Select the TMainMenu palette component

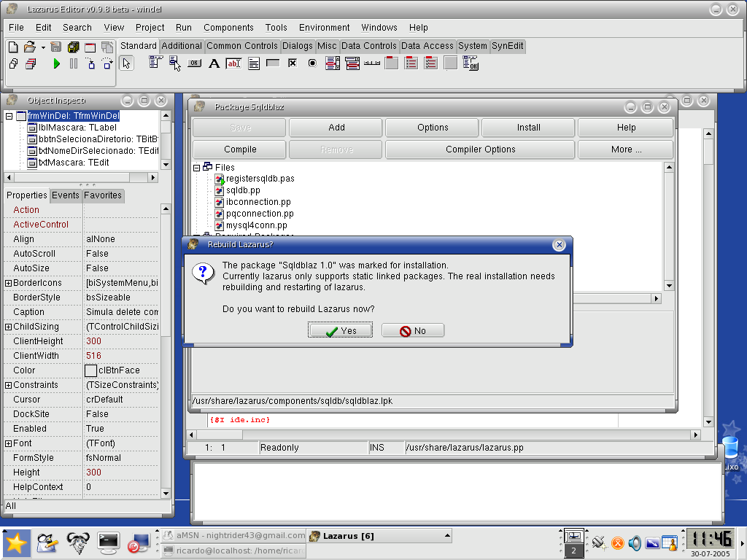pos(155,63)
